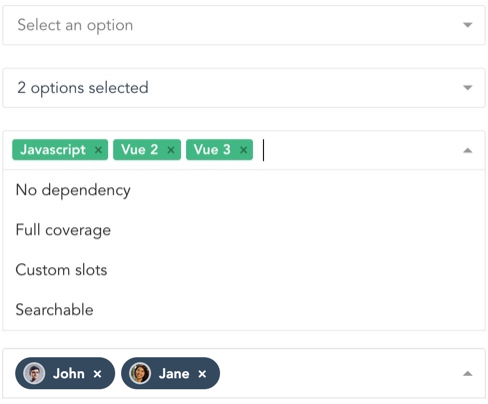Collapse the users dropdown using its caret
This screenshot has width=488, height=404.
click(468, 374)
